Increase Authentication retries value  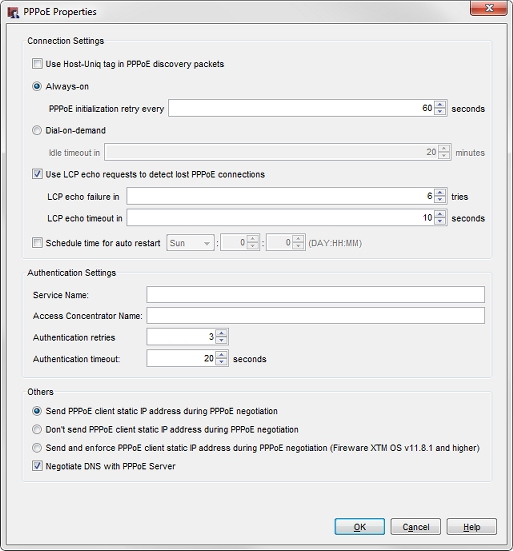coord(221,333)
